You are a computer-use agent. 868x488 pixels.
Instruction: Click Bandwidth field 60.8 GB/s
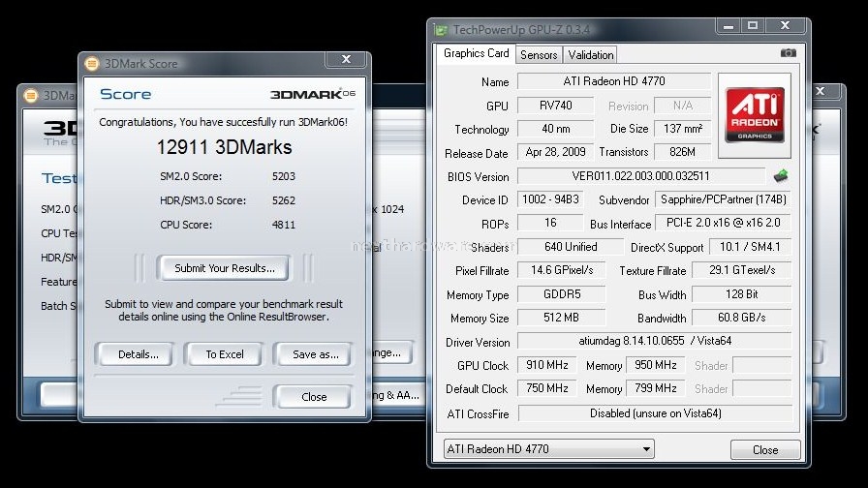click(742, 318)
